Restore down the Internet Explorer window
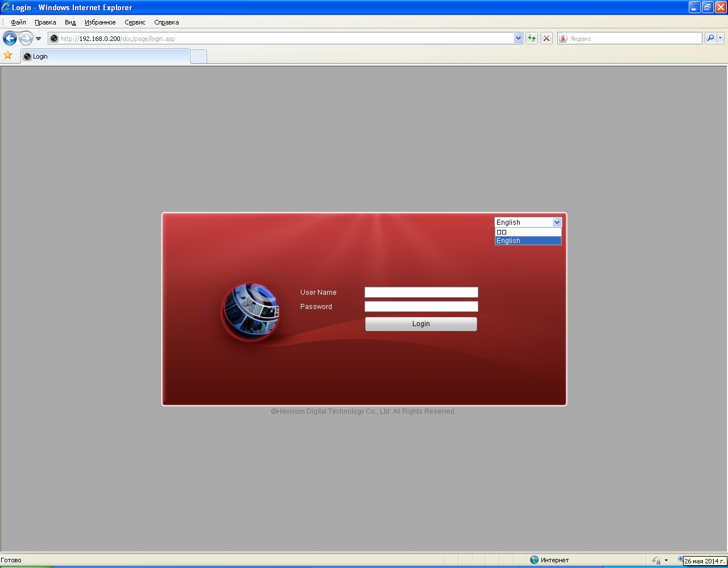The height and width of the screenshot is (568, 728). (708, 7)
